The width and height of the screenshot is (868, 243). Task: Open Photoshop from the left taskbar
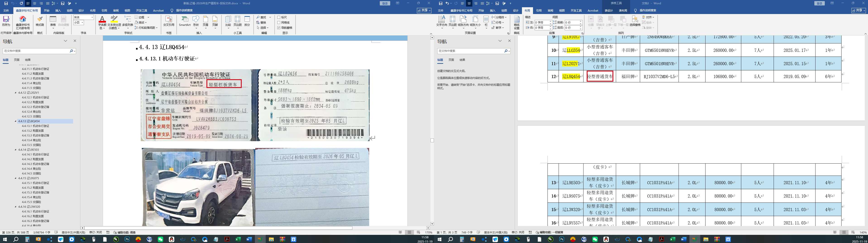click(x=127, y=239)
